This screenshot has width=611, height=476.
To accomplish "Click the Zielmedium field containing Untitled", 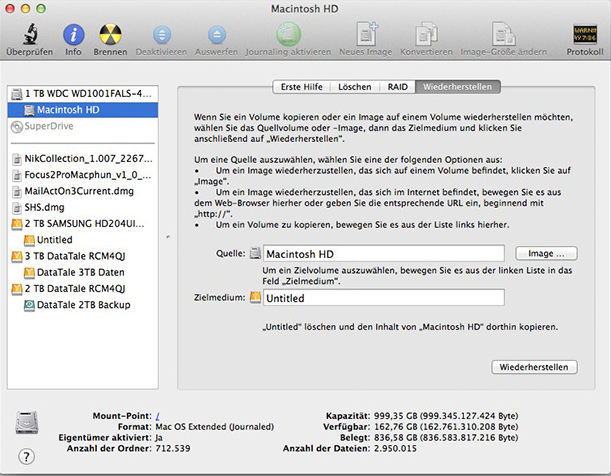I will click(384, 298).
